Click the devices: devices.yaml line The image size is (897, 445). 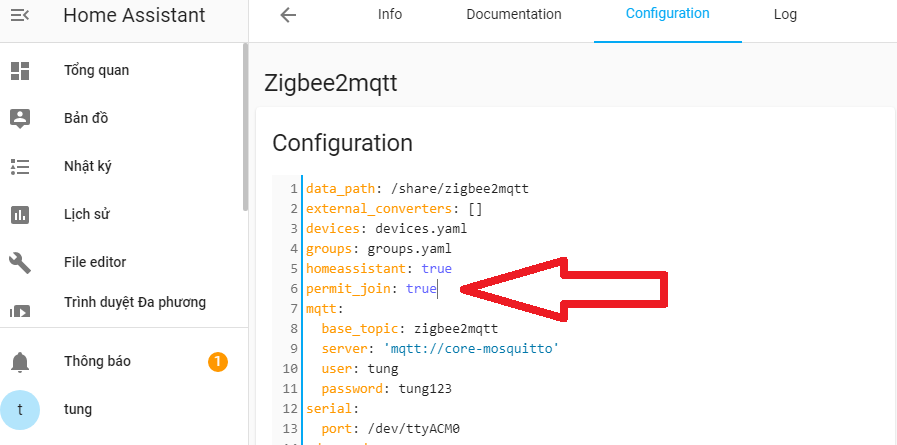pos(386,229)
